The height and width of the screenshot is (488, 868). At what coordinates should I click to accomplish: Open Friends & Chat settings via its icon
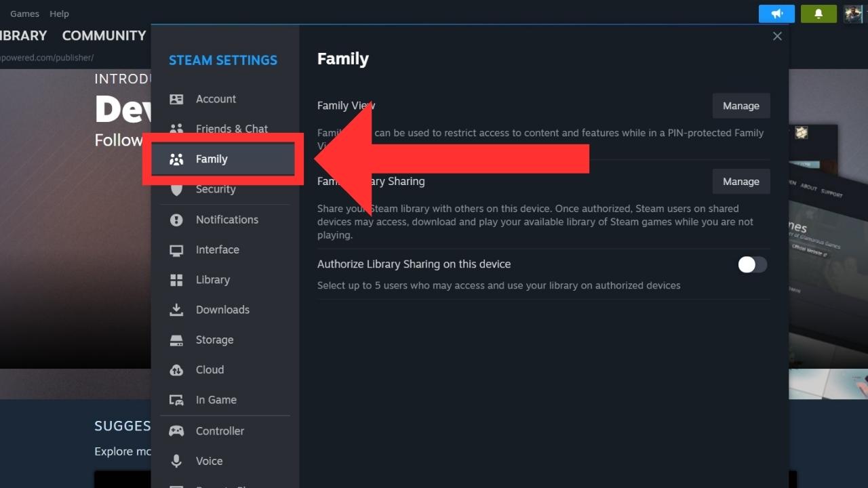click(x=176, y=129)
